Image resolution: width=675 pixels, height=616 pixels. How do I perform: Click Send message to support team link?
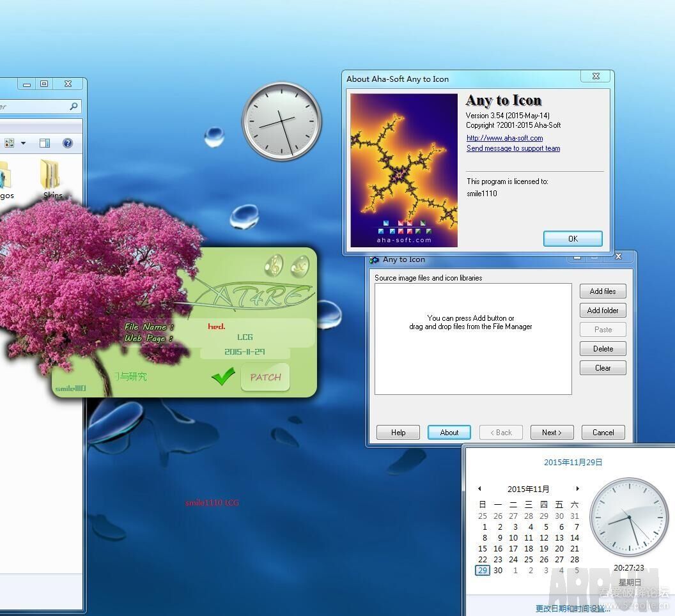tap(513, 148)
